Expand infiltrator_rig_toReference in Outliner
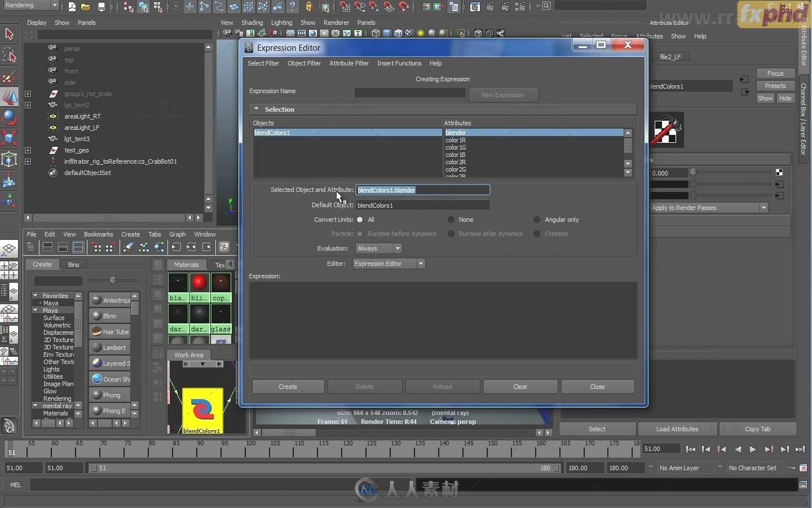Viewport: 812px width, 508px height. (x=28, y=161)
